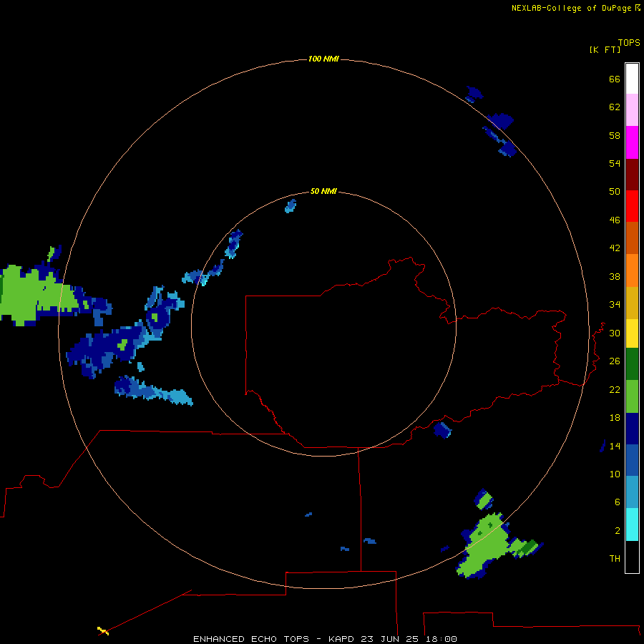The image size is (644, 644).
Task: Click the white swatch in the tops legend
Action: [x=632, y=79]
